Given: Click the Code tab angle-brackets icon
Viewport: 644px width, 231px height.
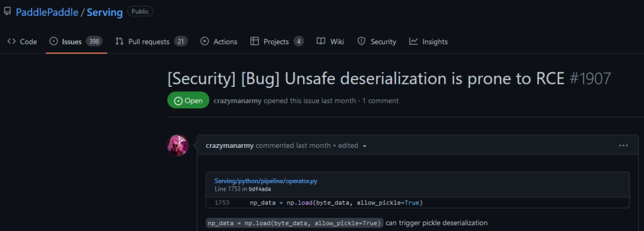Looking at the screenshot, I should tap(11, 41).
